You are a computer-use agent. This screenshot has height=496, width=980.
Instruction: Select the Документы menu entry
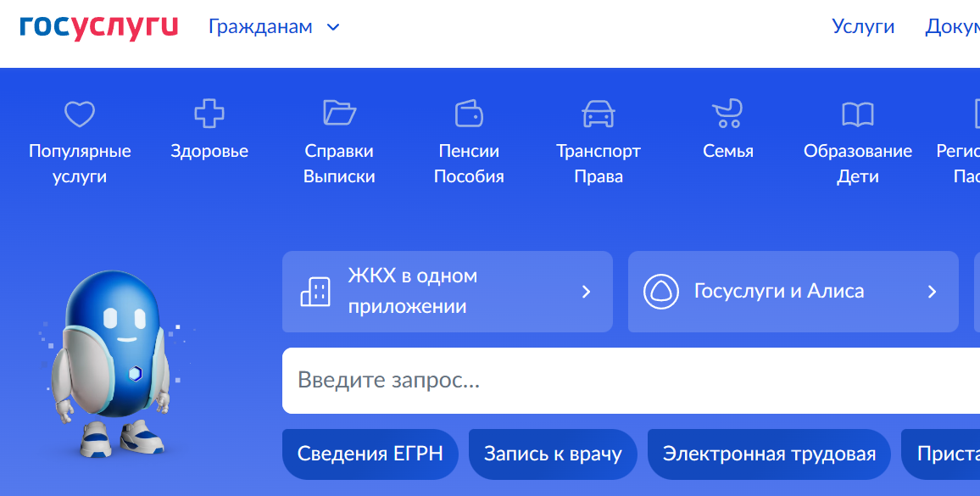[958, 26]
